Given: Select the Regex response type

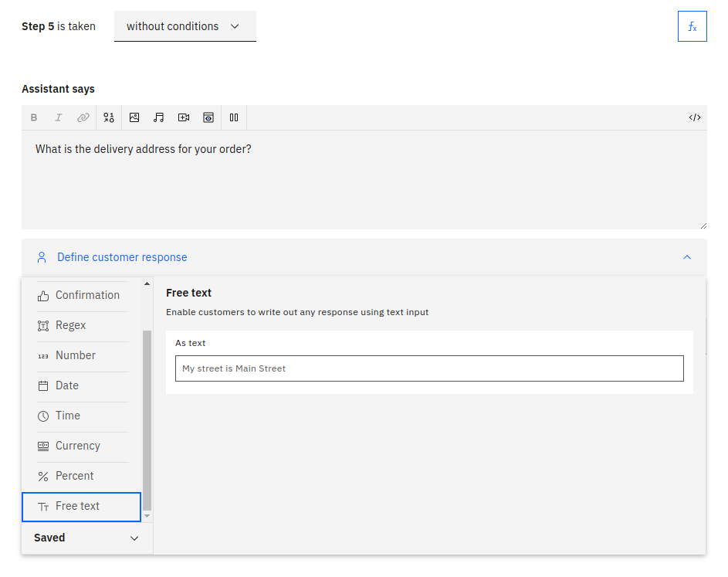Looking at the screenshot, I should point(82,325).
